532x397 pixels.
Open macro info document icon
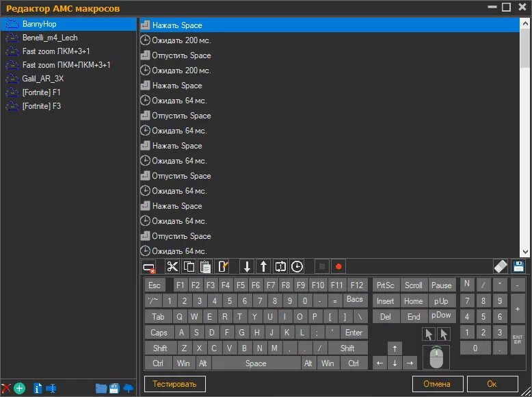click(38, 388)
